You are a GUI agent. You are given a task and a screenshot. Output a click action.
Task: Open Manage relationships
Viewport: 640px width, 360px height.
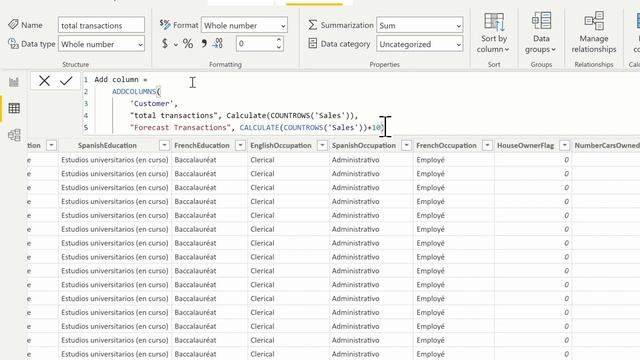click(x=594, y=33)
